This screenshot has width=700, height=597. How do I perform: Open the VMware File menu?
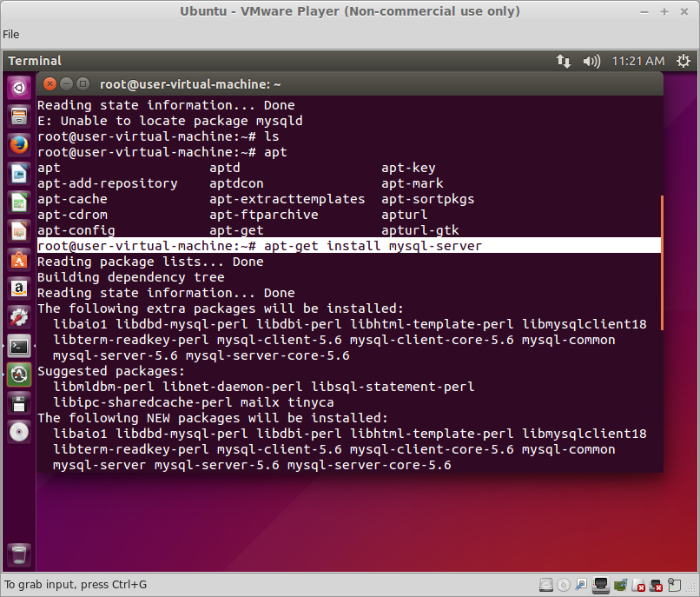coord(10,35)
